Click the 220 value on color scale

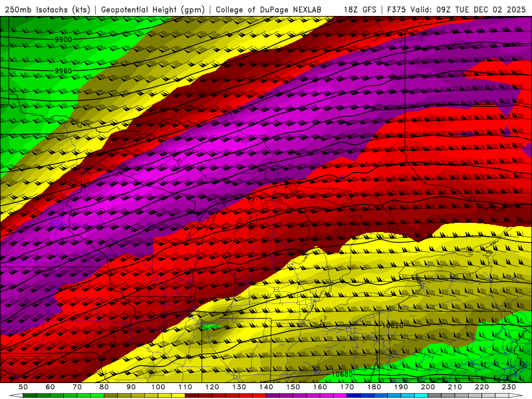[481, 387]
